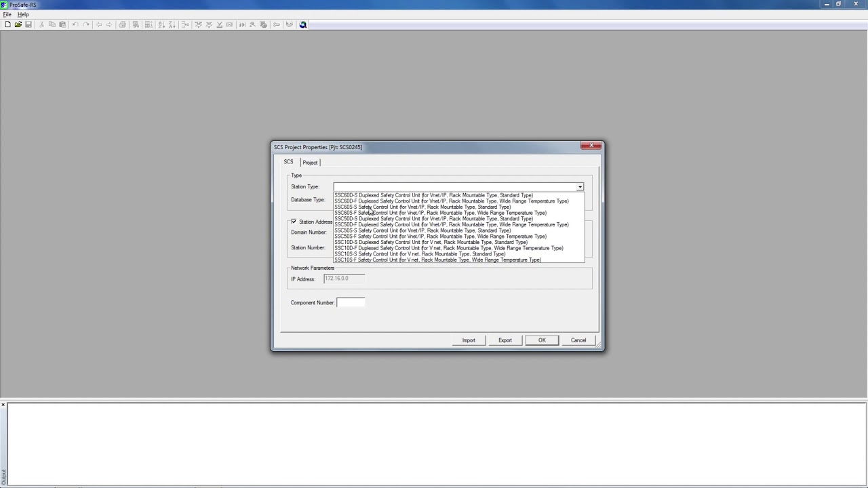This screenshot has width=868, height=488.
Task: Click the Component Number input field
Action: coord(351,302)
